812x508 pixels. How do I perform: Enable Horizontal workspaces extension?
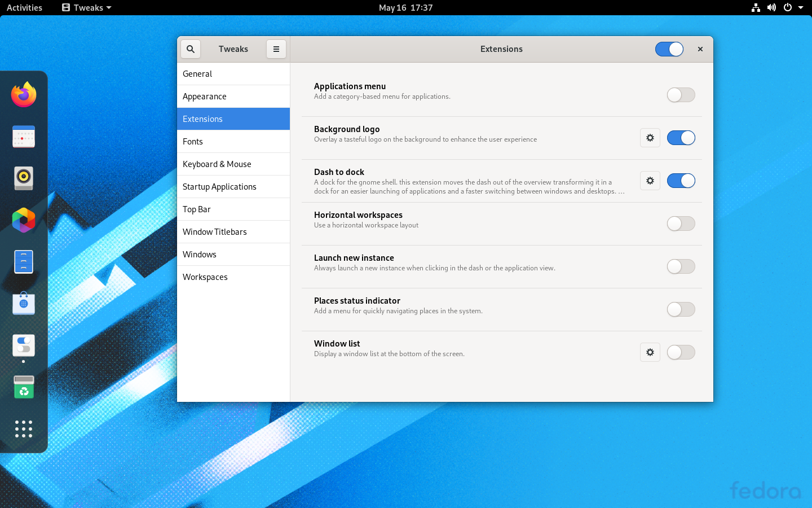[x=681, y=224]
